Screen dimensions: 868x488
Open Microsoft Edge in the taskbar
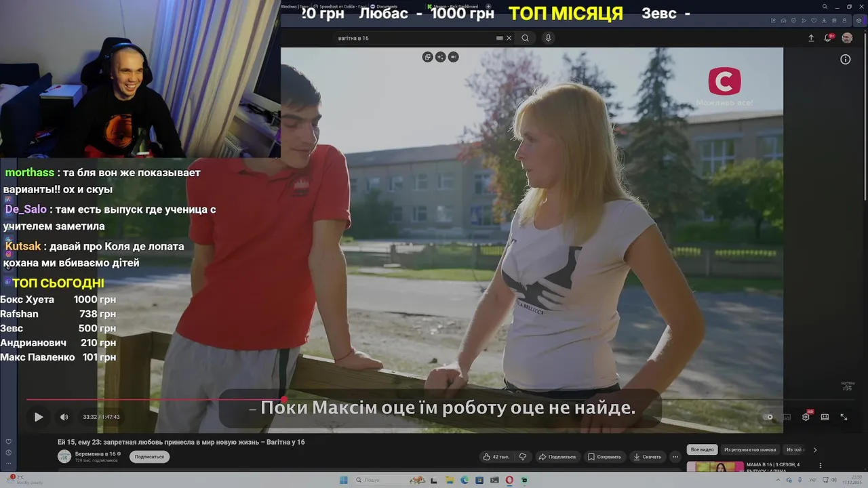[x=465, y=480]
